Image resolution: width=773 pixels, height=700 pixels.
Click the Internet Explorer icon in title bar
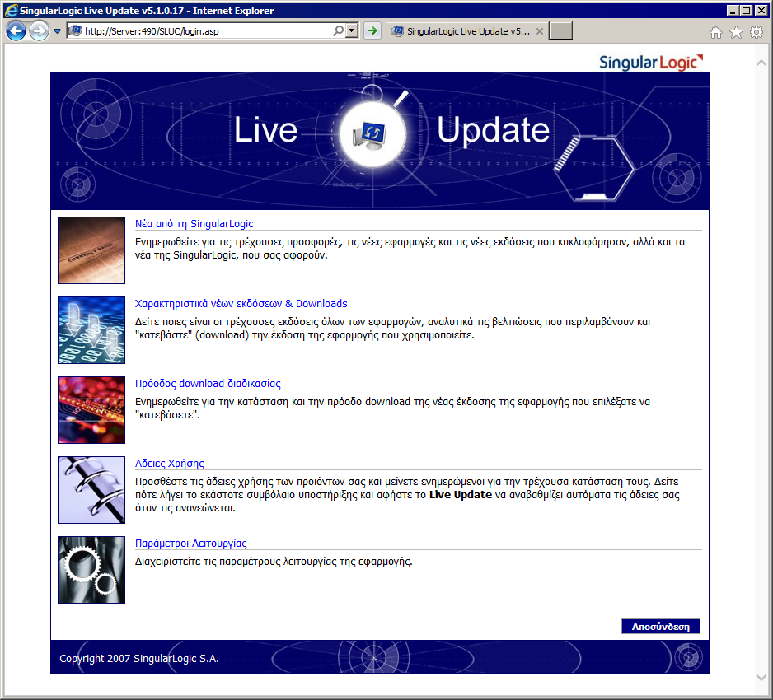pyautogui.click(x=11, y=11)
